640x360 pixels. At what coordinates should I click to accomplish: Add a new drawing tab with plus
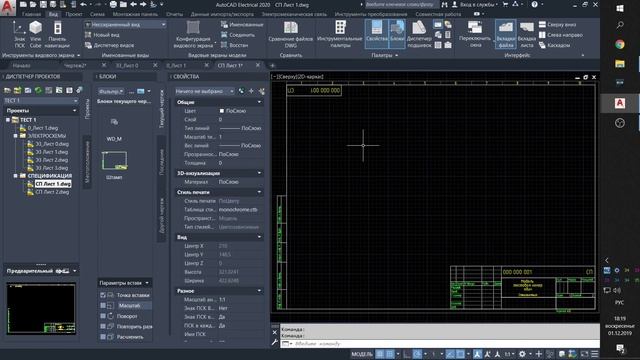[x=272, y=65]
